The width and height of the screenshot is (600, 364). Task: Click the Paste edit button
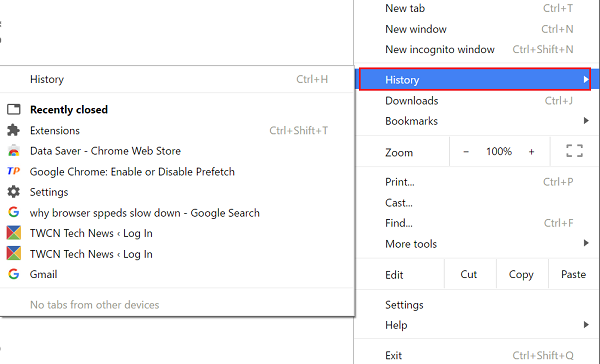click(x=573, y=274)
